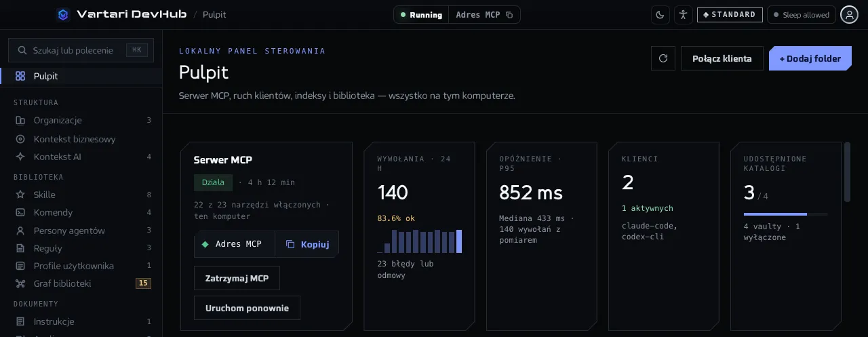This screenshot has height=337, width=868.
Task: Click the 140 calls value
Action: 393,193
